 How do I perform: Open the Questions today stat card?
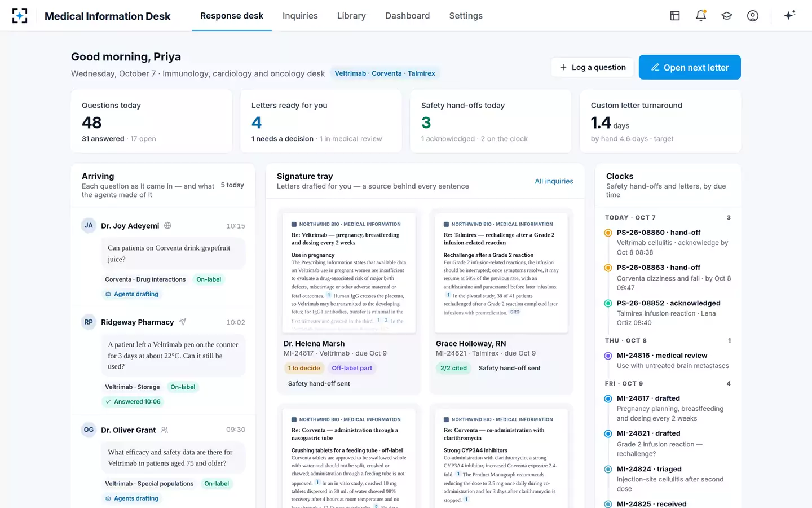(152, 121)
